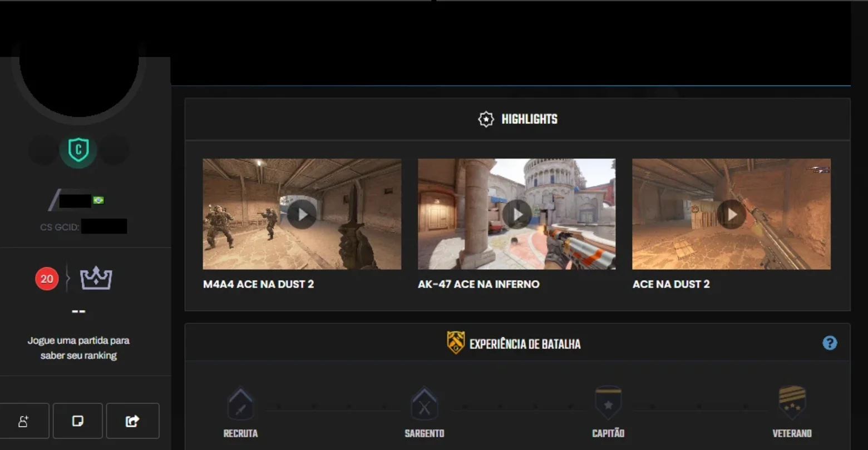This screenshot has height=450, width=868.
Task: Play the M4A4 Ace na Dust 2 video
Action: (x=302, y=214)
